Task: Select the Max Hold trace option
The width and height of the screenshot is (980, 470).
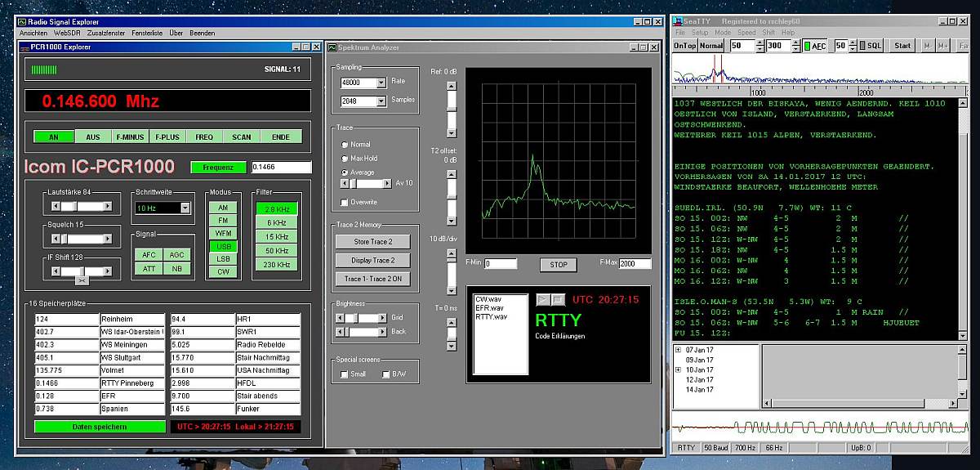Action: (x=345, y=159)
